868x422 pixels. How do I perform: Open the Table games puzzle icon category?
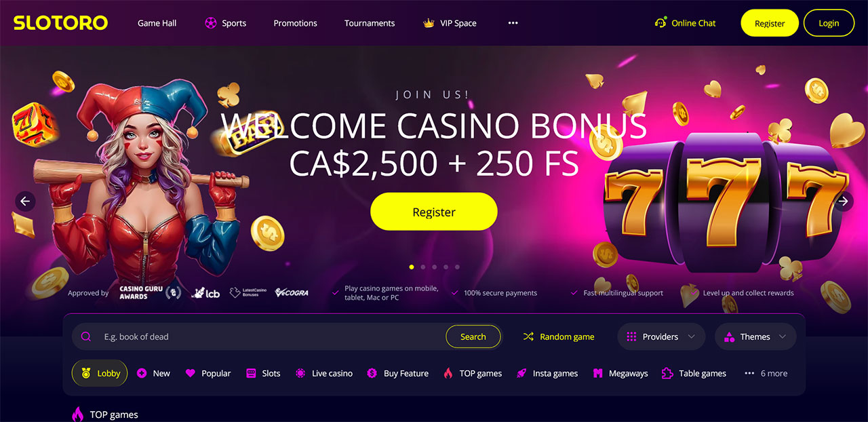pyautogui.click(x=667, y=373)
